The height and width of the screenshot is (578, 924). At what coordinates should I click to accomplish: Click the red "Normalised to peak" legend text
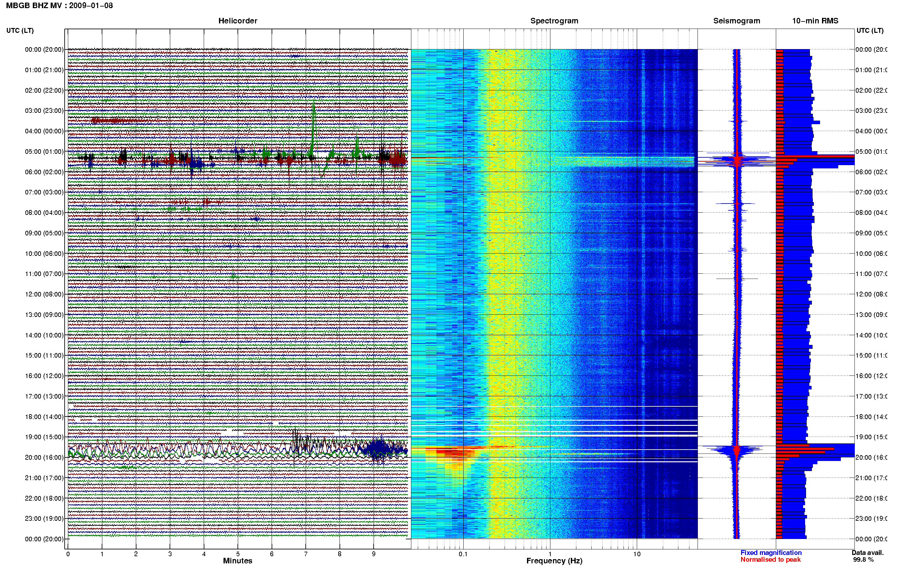point(770,560)
